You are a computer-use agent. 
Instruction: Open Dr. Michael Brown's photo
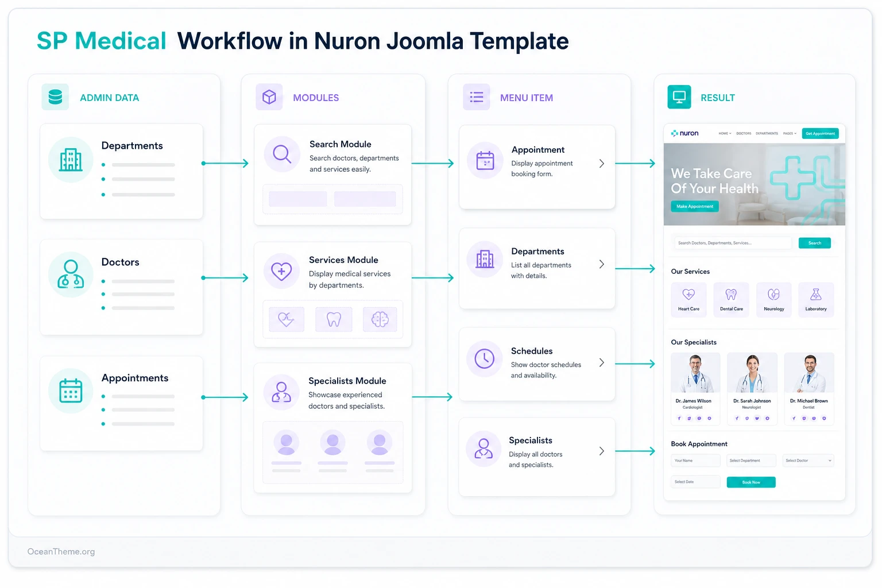[808, 373]
